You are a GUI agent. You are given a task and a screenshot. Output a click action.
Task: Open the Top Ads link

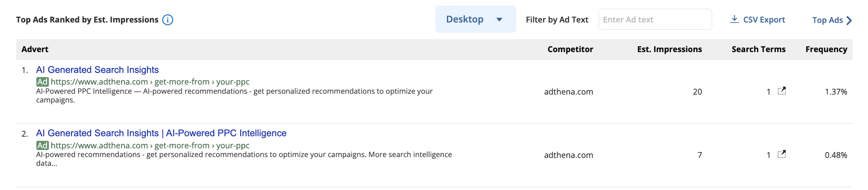point(832,20)
